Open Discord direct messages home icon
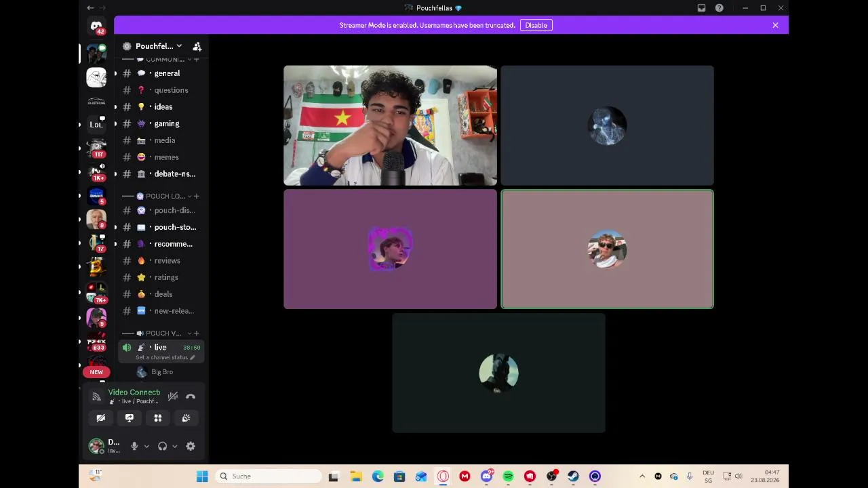868x488 pixels. [96, 26]
